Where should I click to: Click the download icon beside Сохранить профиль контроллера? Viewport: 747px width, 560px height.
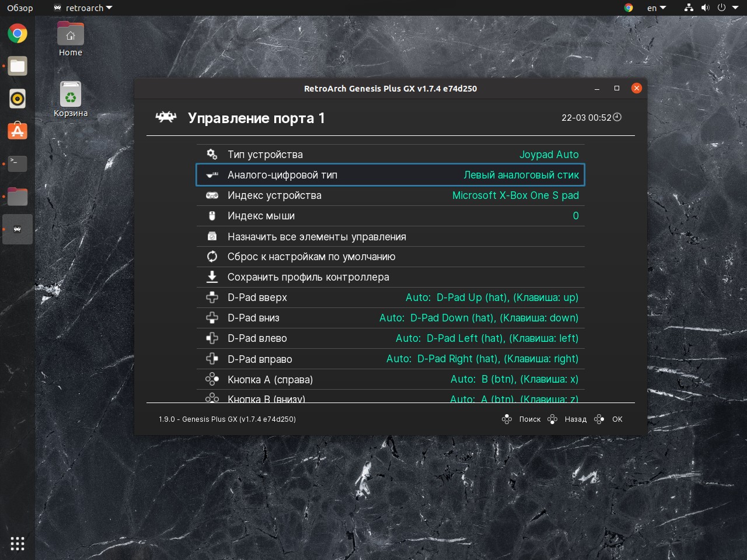[212, 276]
